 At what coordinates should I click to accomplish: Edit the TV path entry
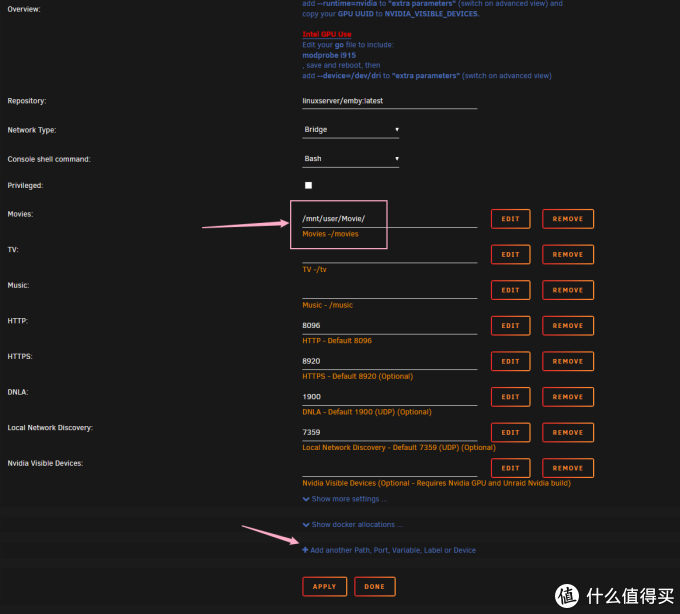tap(510, 255)
